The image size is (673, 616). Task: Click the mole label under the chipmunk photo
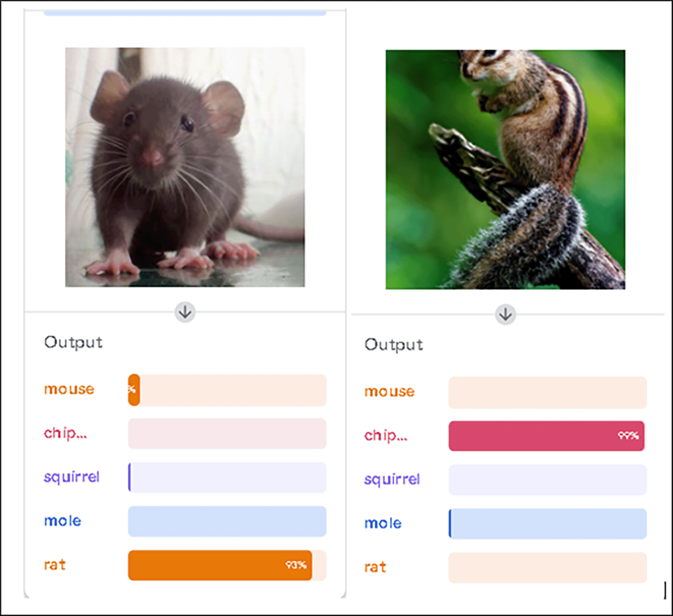(383, 524)
